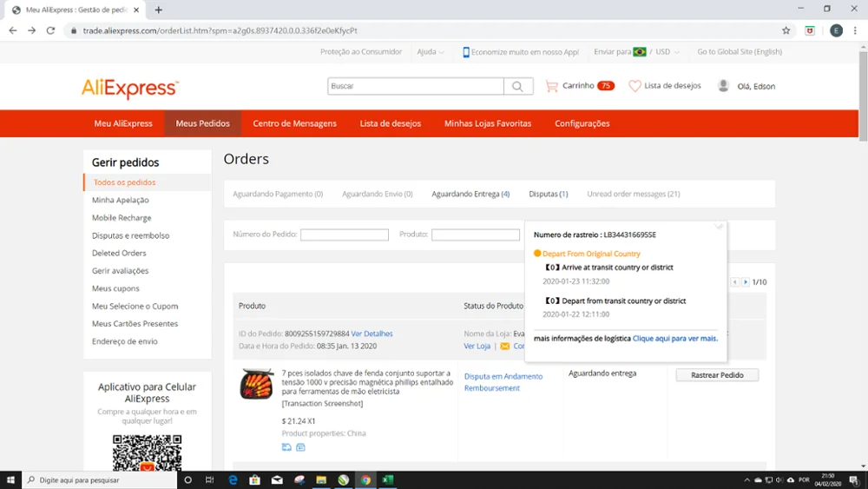Click the Produto filter field
The image size is (868, 489).
pos(476,235)
